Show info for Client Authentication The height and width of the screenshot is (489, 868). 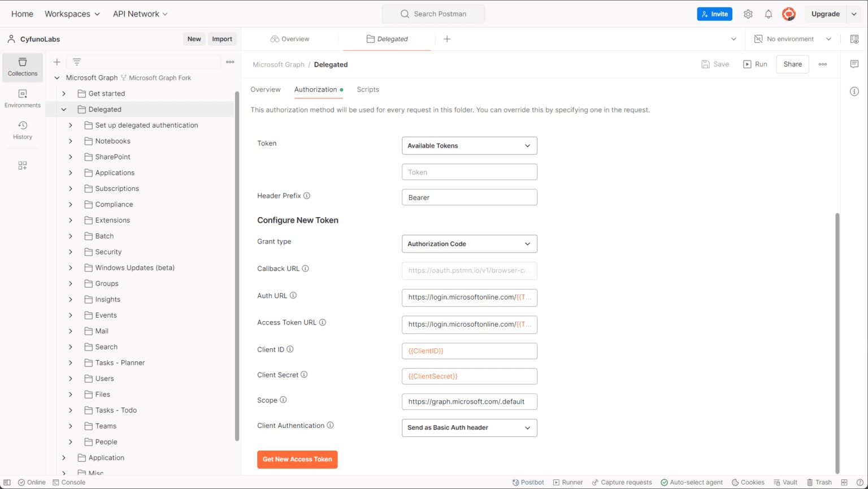pos(331,425)
